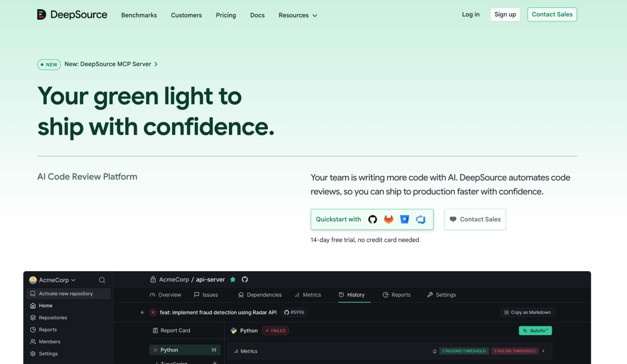
Task: Click the Copy as Markdown button
Action: tap(528, 312)
